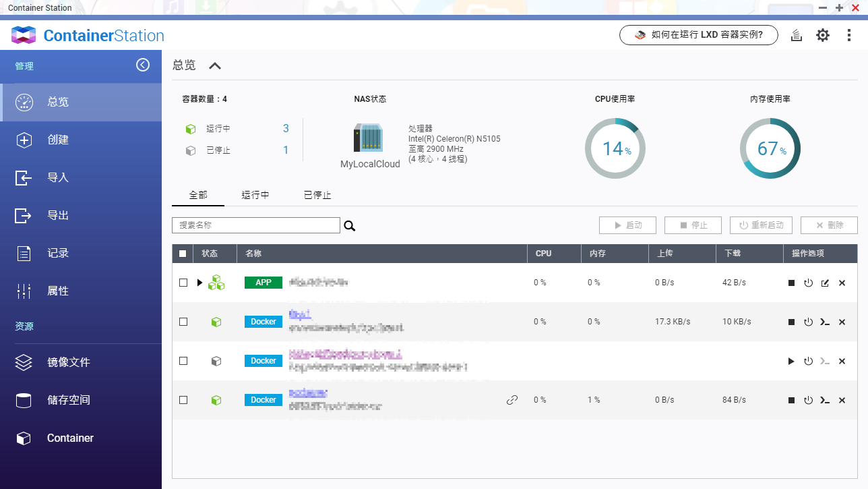
Task: Open the layers stack icon in header
Action: tap(797, 35)
